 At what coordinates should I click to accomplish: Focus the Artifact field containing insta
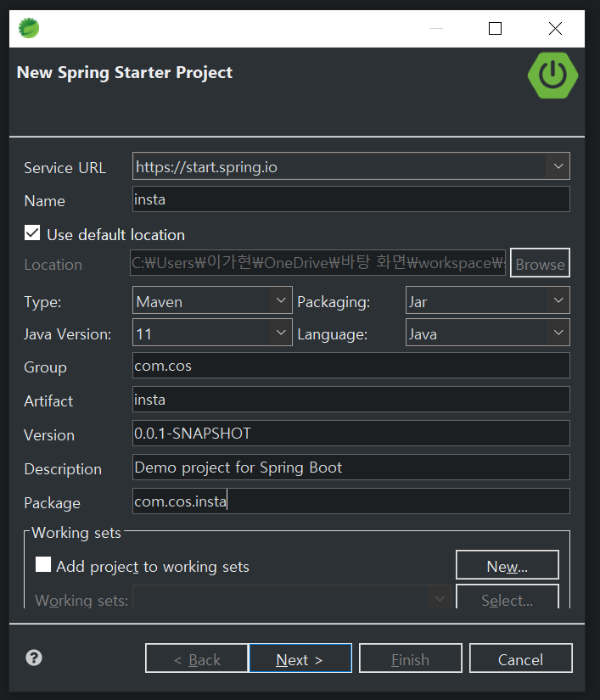[x=350, y=400]
